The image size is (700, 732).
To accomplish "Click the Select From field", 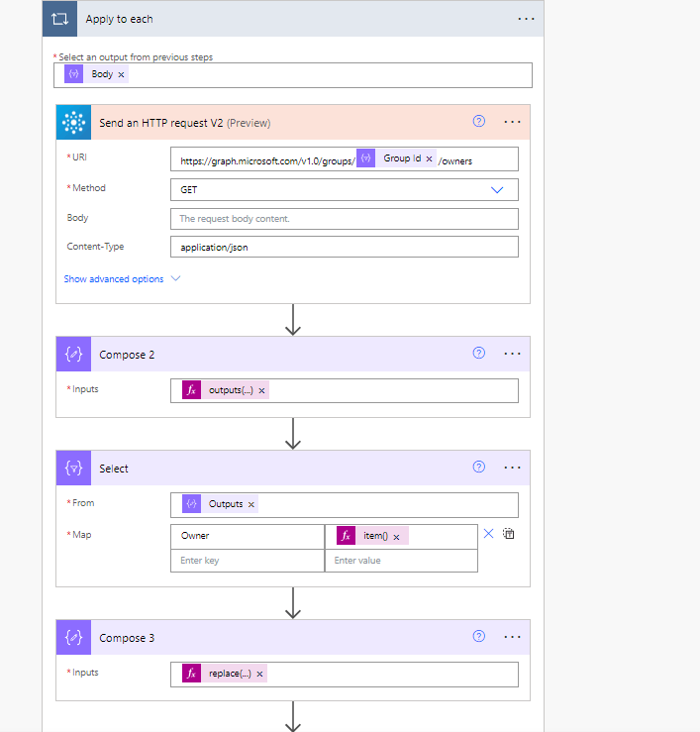I will pyautogui.click(x=345, y=505).
